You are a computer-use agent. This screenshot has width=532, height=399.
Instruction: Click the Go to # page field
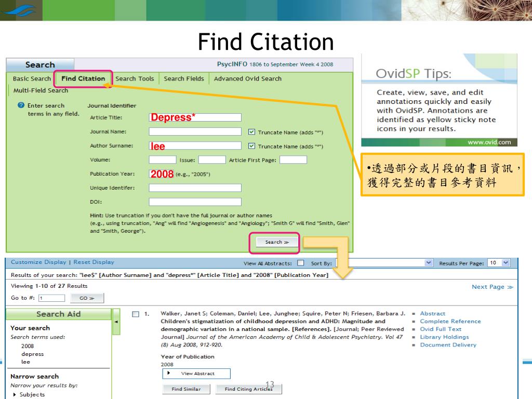[x=51, y=298]
